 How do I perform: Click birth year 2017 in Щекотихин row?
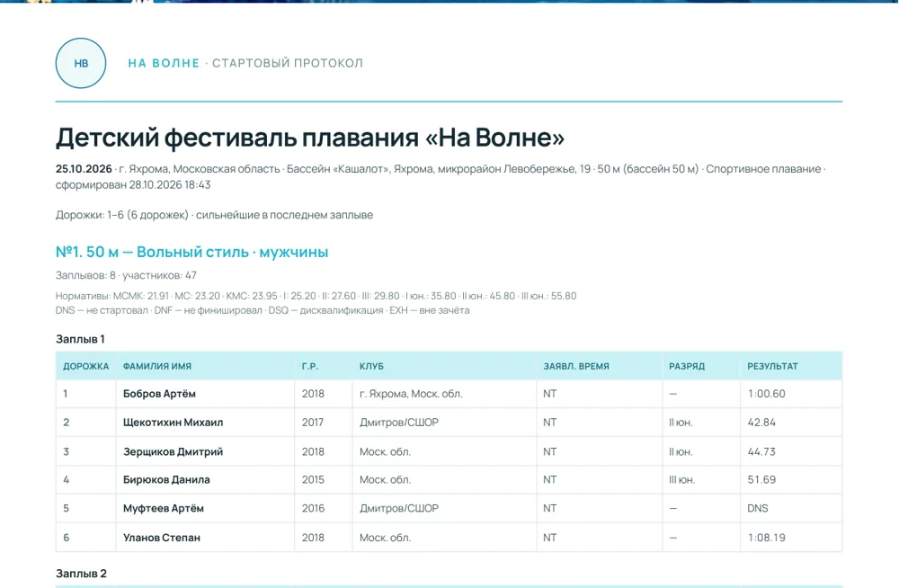313,423
